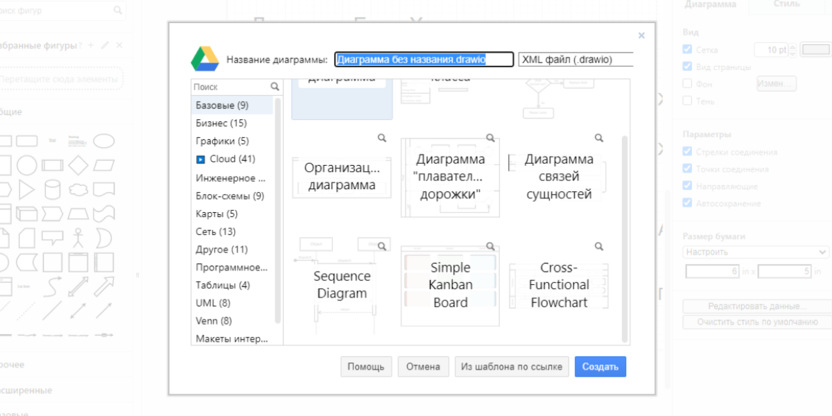This screenshot has height=416, width=832.
Task: Select the callout speech bubble shape
Action: point(52,238)
